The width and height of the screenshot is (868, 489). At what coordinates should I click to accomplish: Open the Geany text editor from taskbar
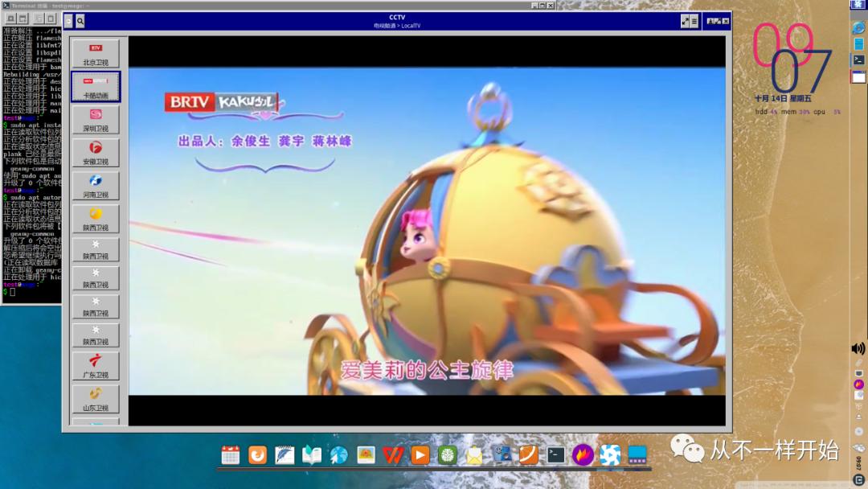tap(284, 454)
